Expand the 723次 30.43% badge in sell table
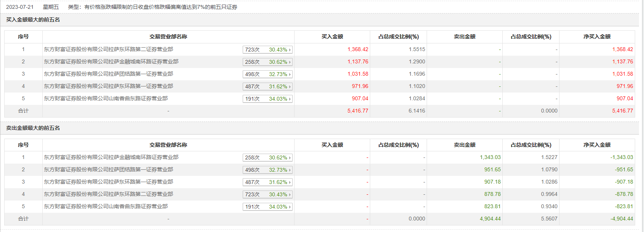Screen dimensions: 644x232 tap(267, 194)
